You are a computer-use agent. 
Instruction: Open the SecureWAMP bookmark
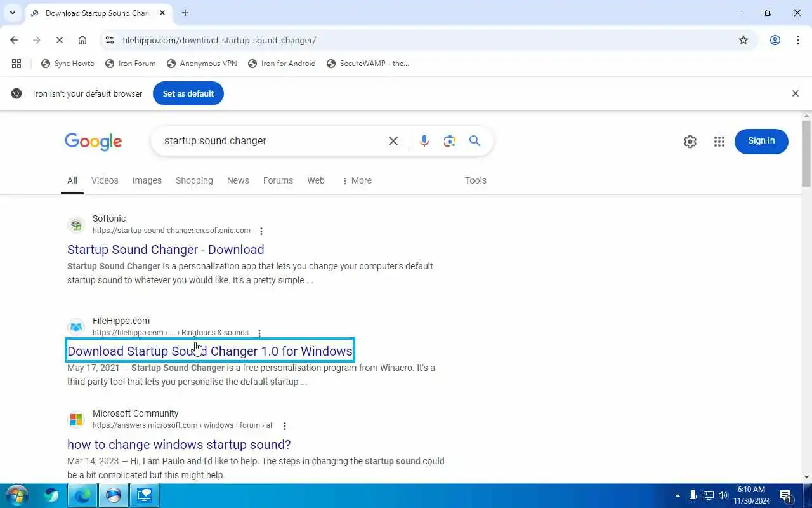368,63
